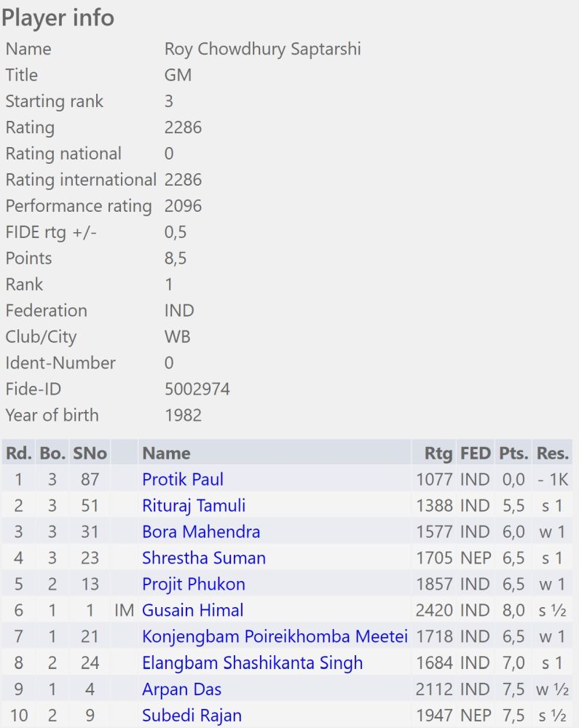Image resolution: width=579 pixels, height=728 pixels.
Task: Open Arpan Das's player page
Action: tap(182, 689)
